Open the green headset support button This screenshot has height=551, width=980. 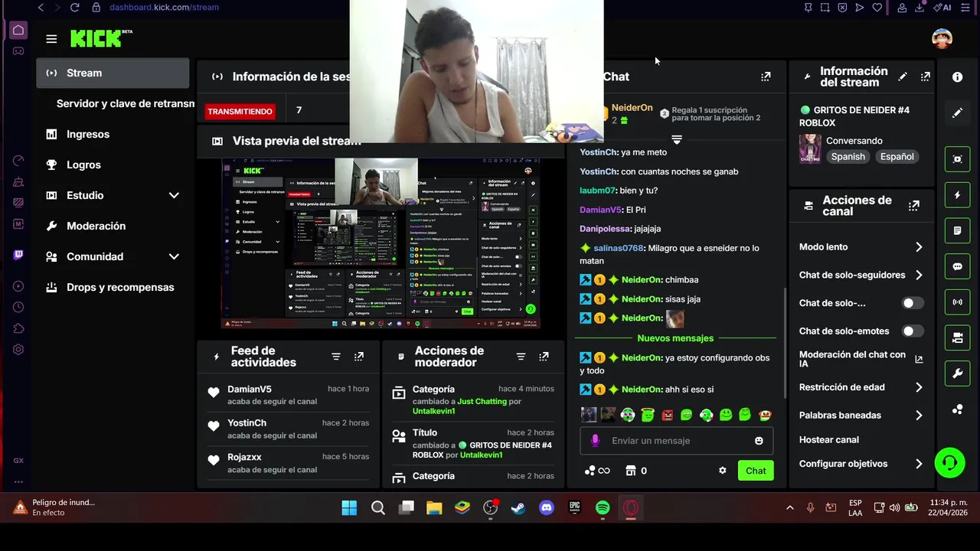click(949, 463)
